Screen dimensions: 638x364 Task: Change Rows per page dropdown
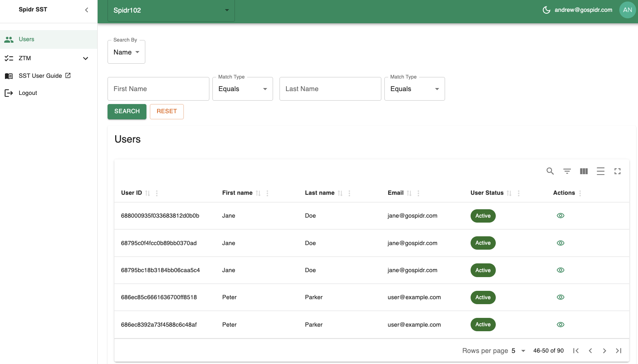click(x=519, y=351)
